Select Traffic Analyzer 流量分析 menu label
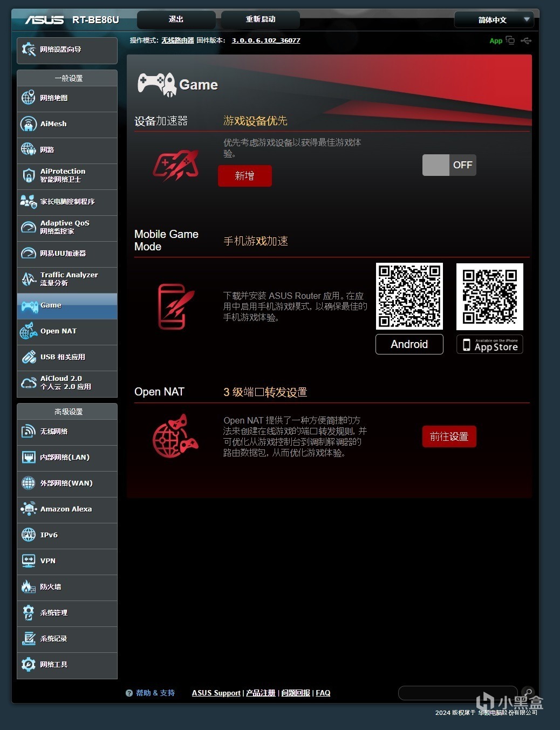This screenshot has width=560, height=730. tap(69, 279)
